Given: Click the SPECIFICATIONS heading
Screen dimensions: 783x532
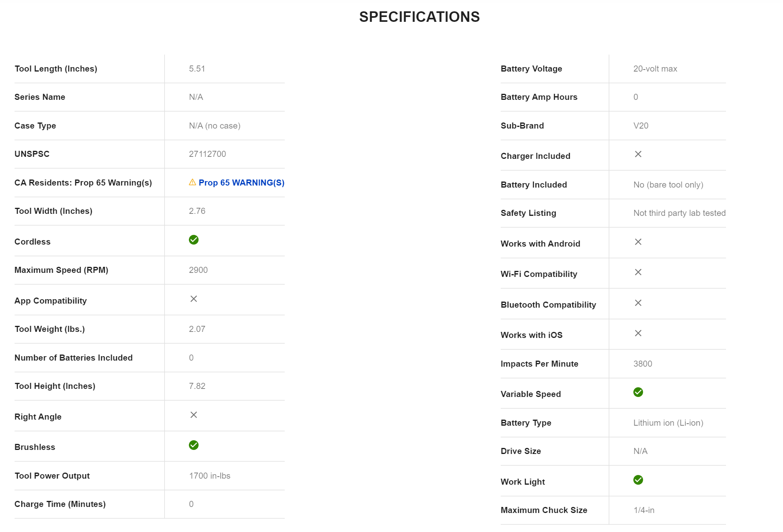Looking at the screenshot, I should pos(419,17).
